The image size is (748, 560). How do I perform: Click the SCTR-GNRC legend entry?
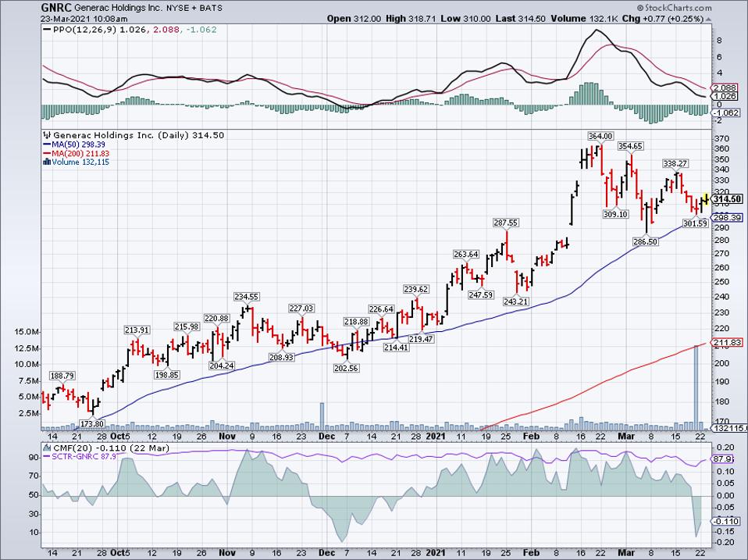pyautogui.click(x=78, y=457)
